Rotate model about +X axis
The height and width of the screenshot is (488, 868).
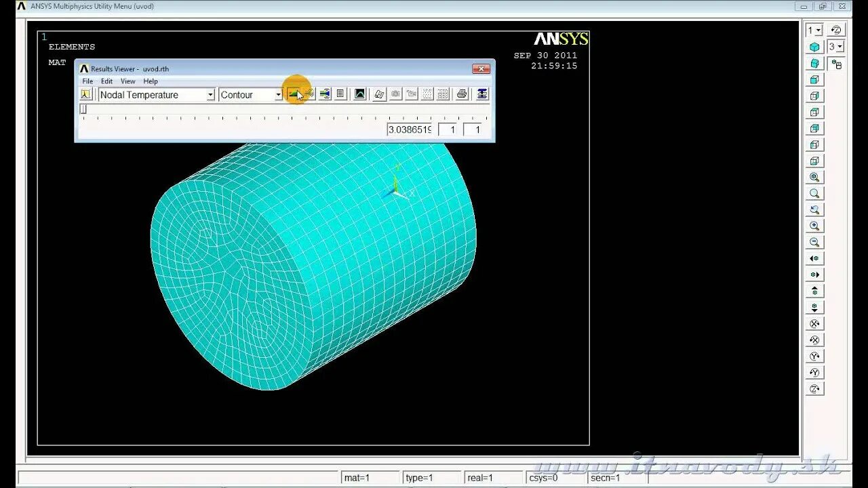pyautogui.click(x=814, y=323)
